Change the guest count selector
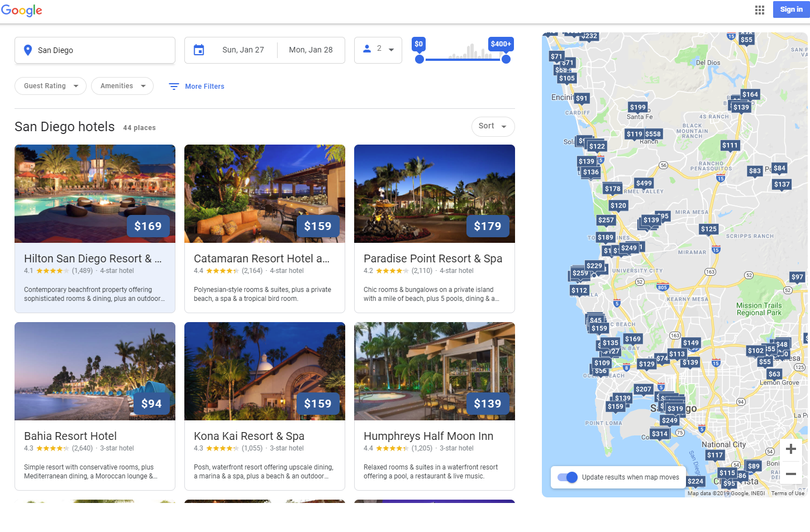810x532 pixels. 378,50
